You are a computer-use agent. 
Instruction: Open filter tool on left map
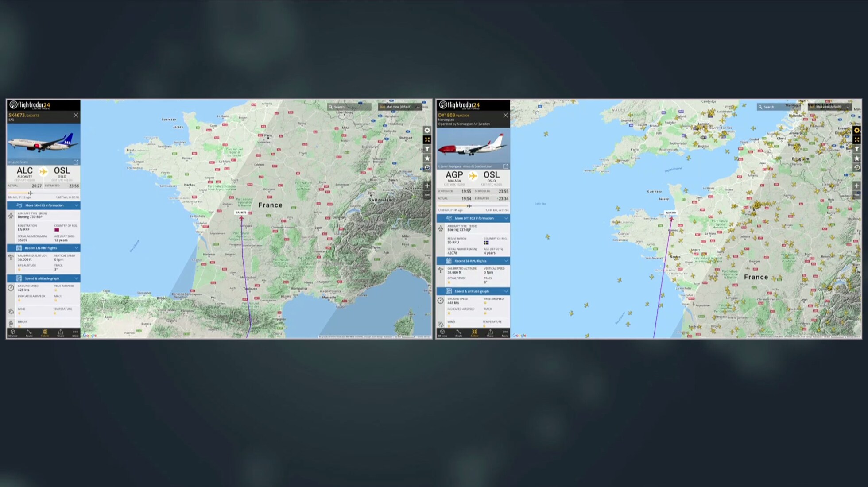(x=427, y=149)
